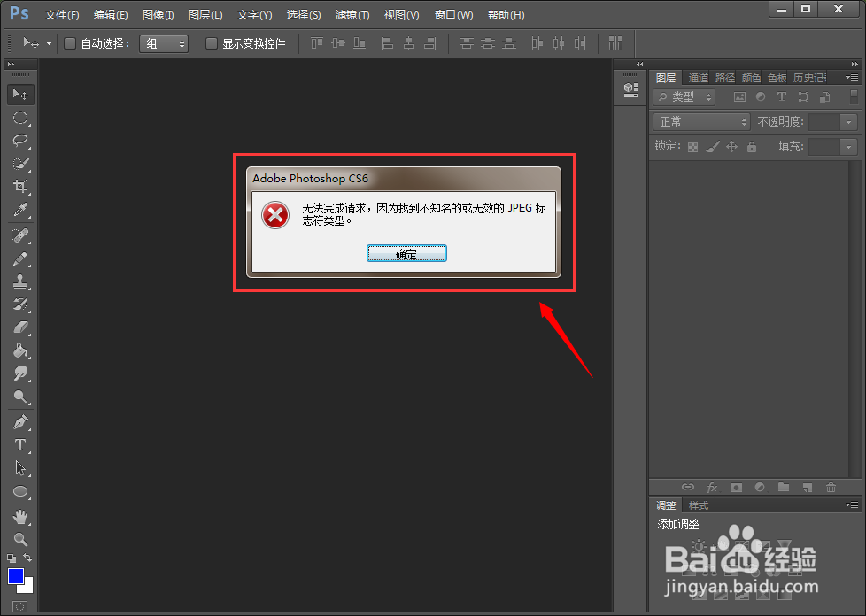Reset default foreground and background colors
This screenshot has width=866, height=616.
click(x=12, y=558)
